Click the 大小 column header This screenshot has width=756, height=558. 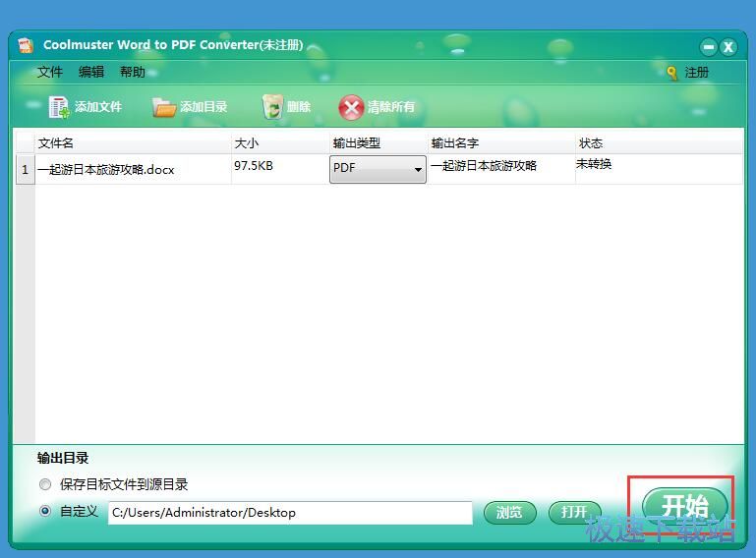(280, 142)
